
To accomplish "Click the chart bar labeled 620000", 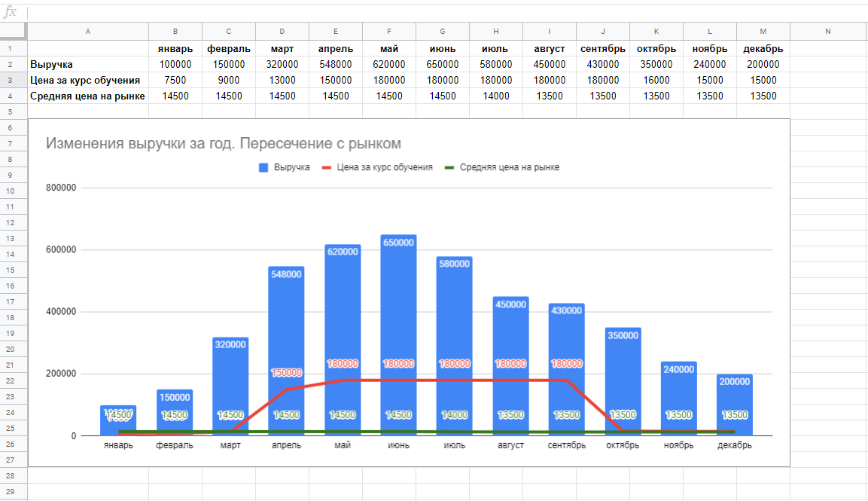I will click(343, 340).
